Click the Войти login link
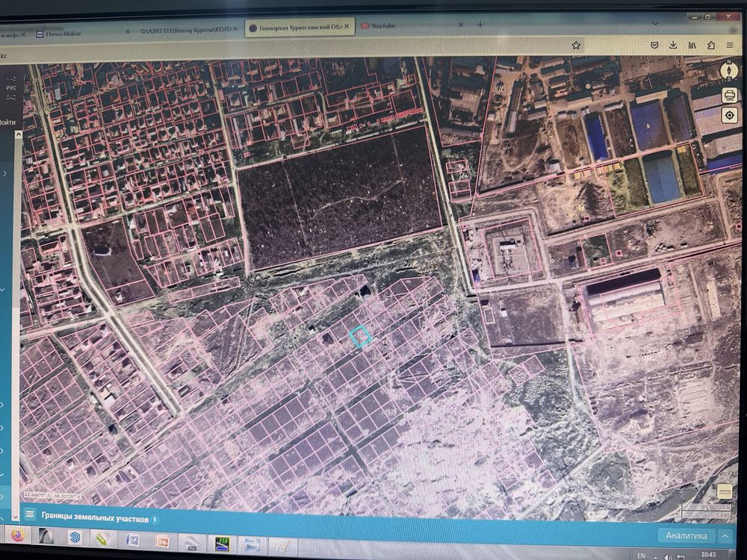Image resolution: width=747 pixels, height=560 pixels. click(7, 122)
